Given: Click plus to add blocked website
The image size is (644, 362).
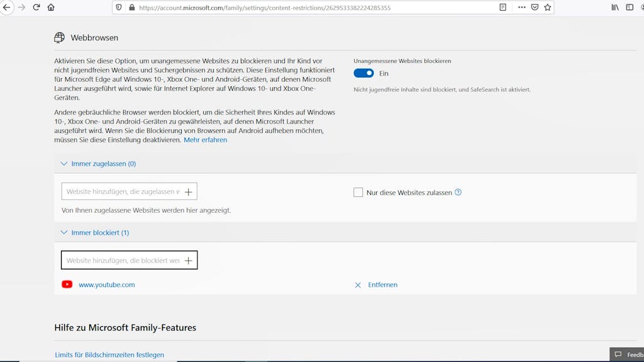Looking at the screenshot, I should [189, 261].
